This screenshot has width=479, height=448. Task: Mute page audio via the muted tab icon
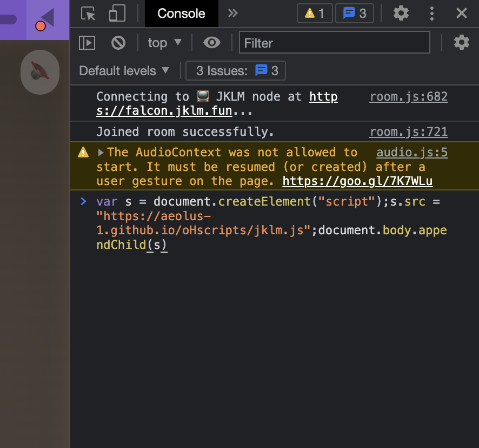coord(39,72)
